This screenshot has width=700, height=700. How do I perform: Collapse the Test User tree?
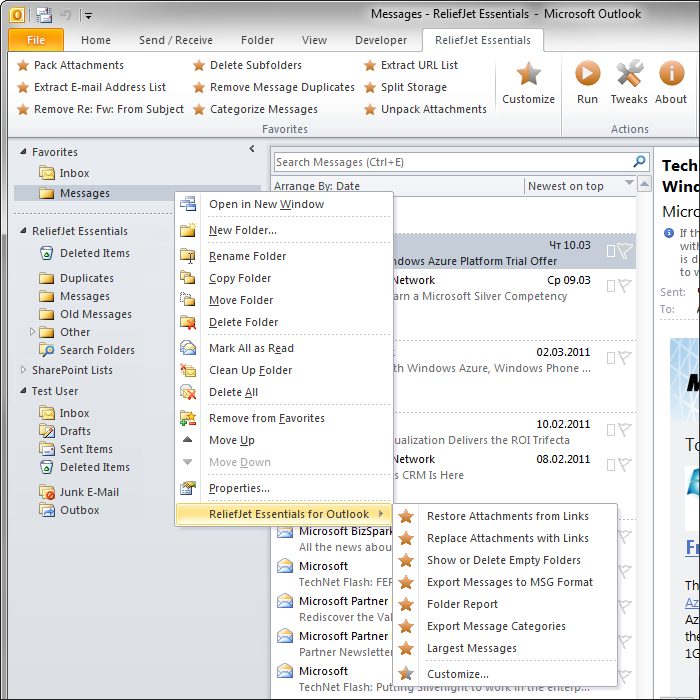23,391
